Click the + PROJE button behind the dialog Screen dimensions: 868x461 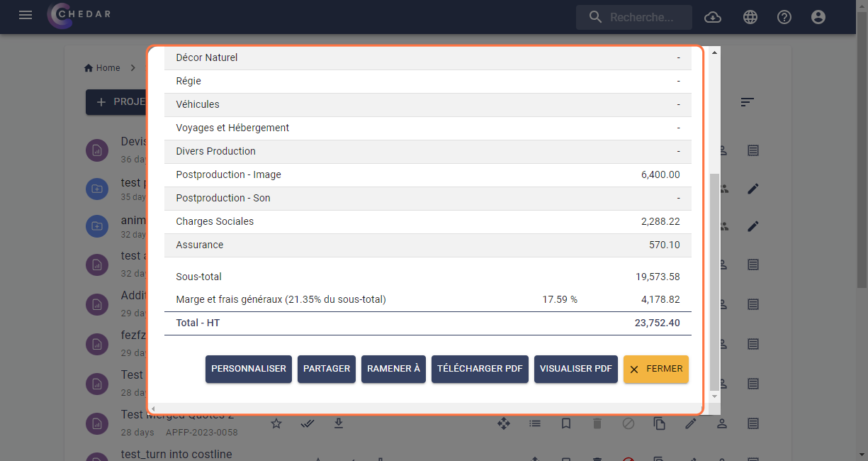coord(116,102)
